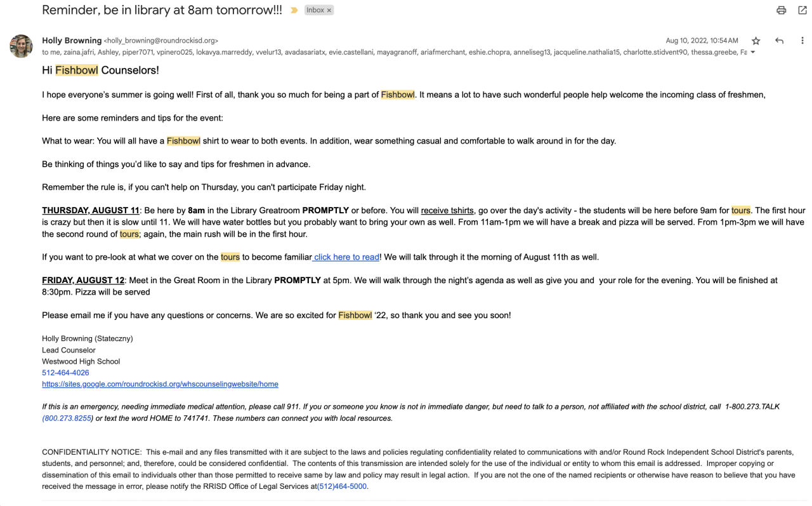
Task: Click the 512-464-4026 phone number link
Action: click(x=65, y=373)
